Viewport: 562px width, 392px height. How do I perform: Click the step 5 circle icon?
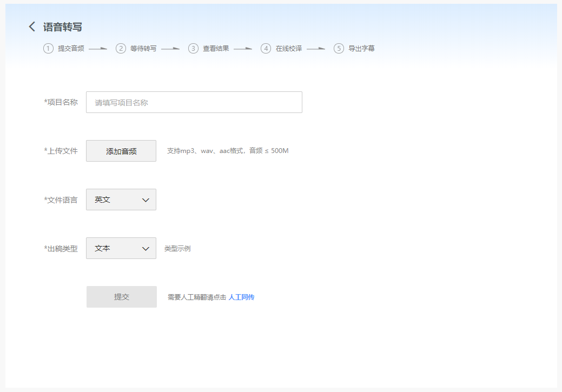pyautogui.click(x=339, y=48)
